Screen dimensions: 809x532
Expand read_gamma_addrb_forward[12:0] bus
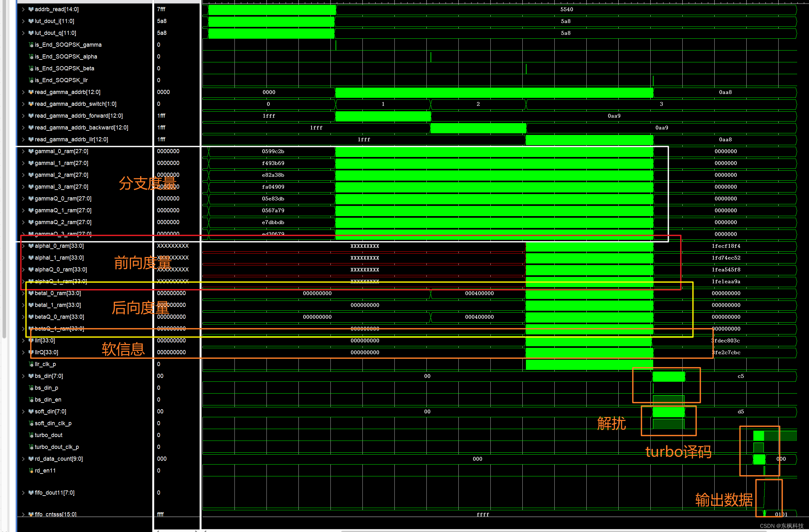click(23, 116)
